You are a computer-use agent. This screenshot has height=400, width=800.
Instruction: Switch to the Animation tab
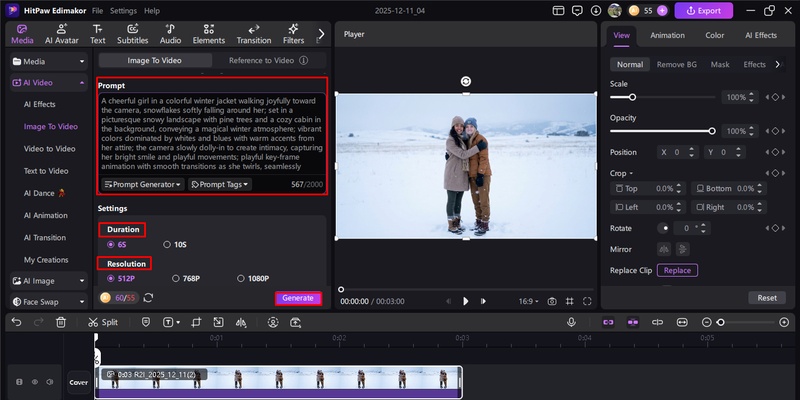coord(667,35)
